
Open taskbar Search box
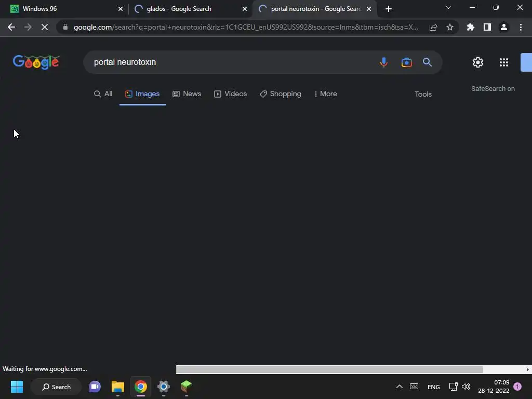(x=56, y=387)
